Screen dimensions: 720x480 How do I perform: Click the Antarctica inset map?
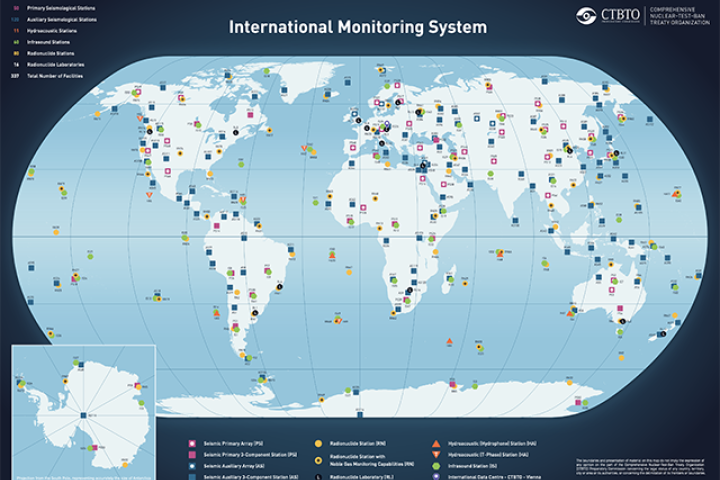pos(84,412)
